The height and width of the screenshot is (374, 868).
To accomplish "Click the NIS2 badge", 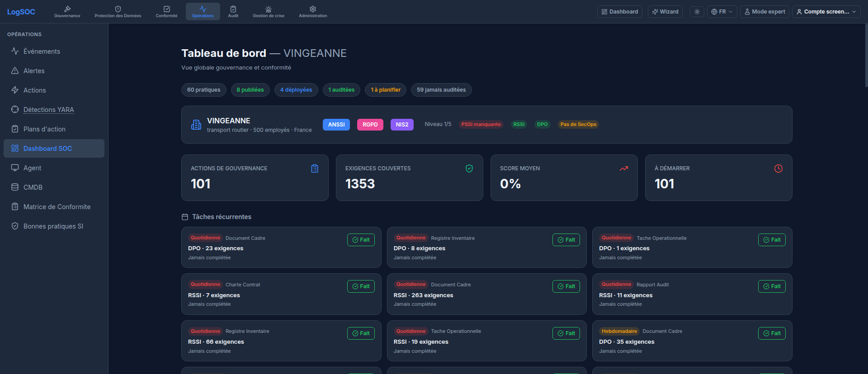I will coord(402,125).
